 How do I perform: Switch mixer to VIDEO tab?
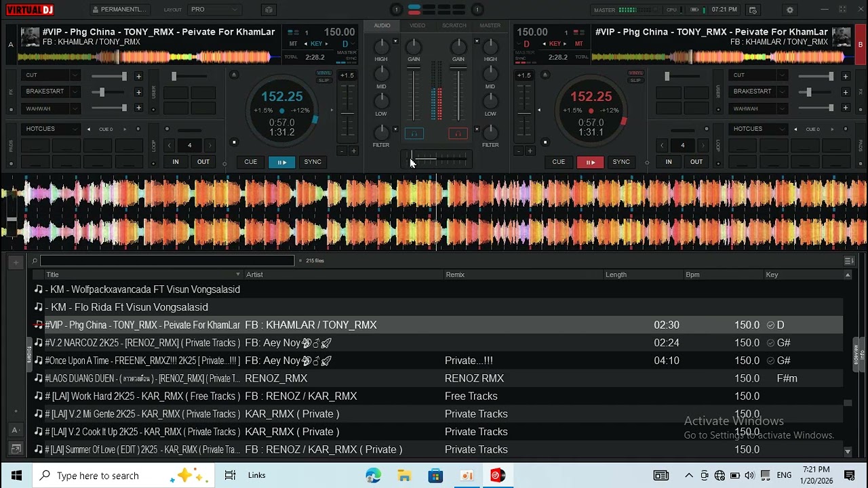pyautogui.click(x=417, y=26)
